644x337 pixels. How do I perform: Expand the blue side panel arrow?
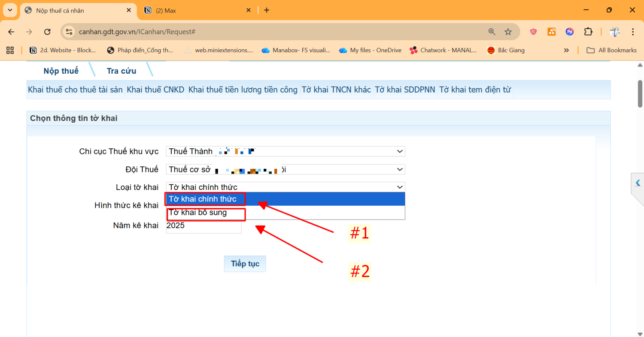[638, 183]
